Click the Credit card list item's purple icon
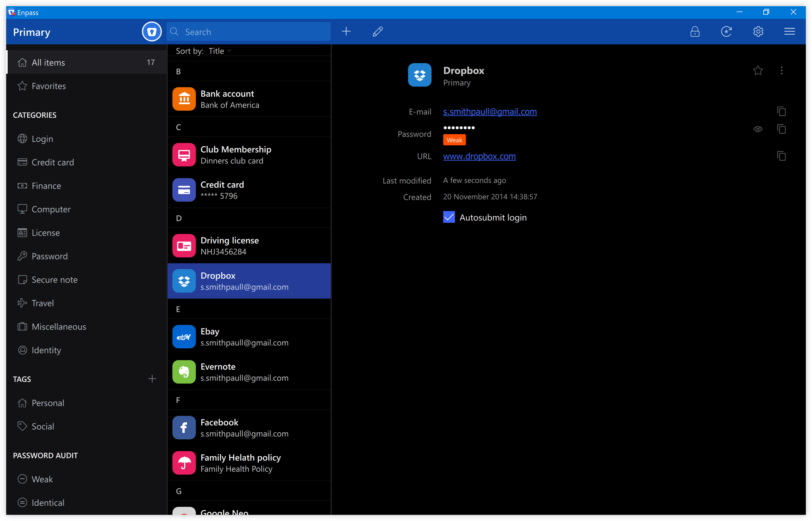The height and width of the screenshot is (521, 812). click(x=184, y=190)
